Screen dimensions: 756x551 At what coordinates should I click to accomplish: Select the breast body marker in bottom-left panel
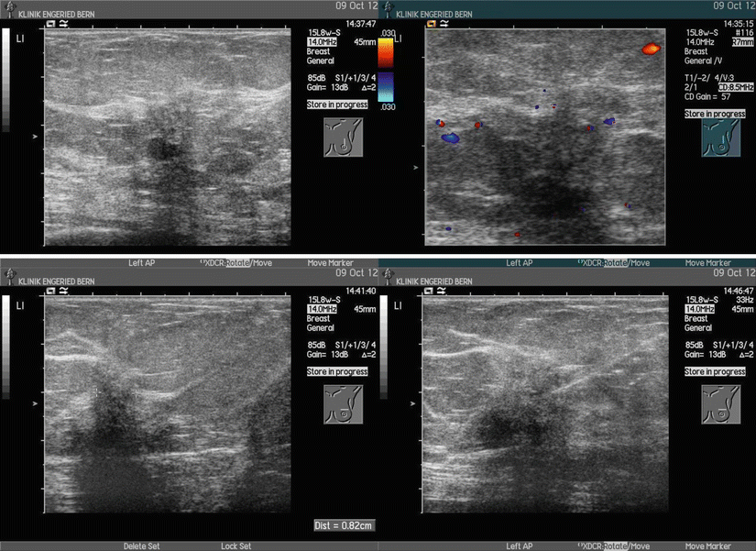pos(343,403)
